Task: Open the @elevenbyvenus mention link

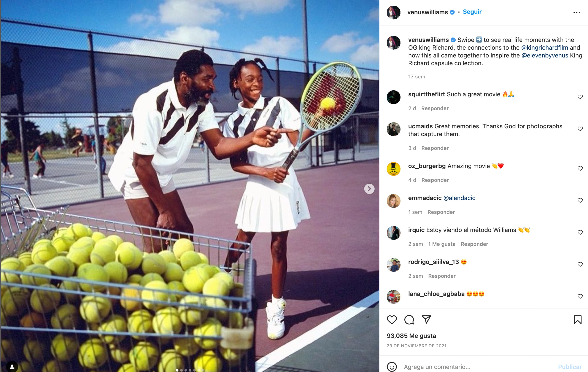Action: pyautogui.click(x=545, y=56)
